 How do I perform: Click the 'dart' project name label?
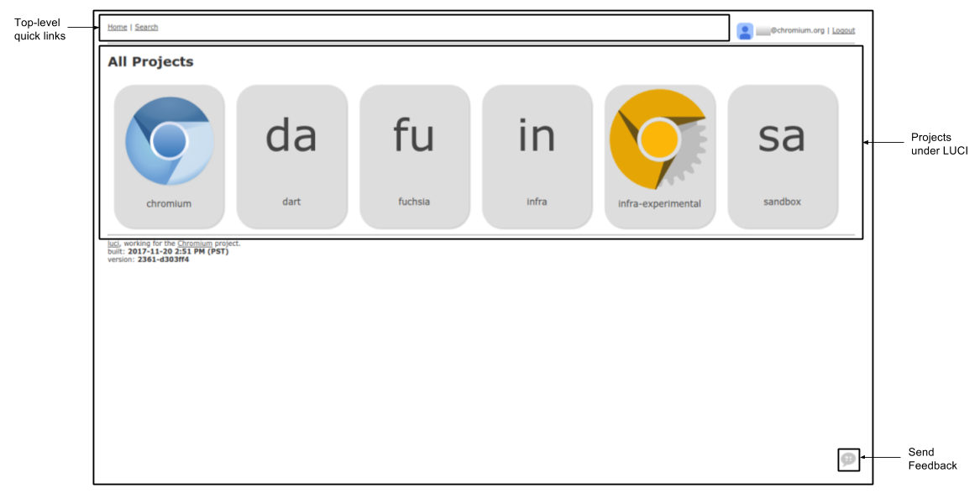coord(291,202)
